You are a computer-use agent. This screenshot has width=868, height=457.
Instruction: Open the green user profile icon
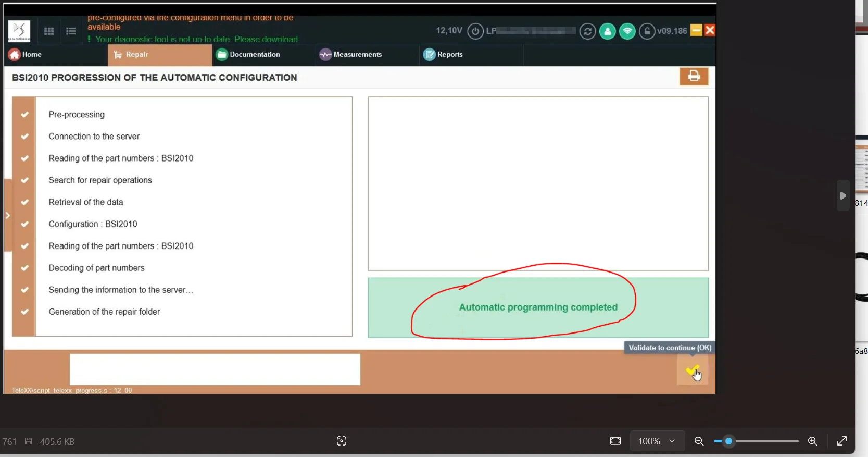607,31
